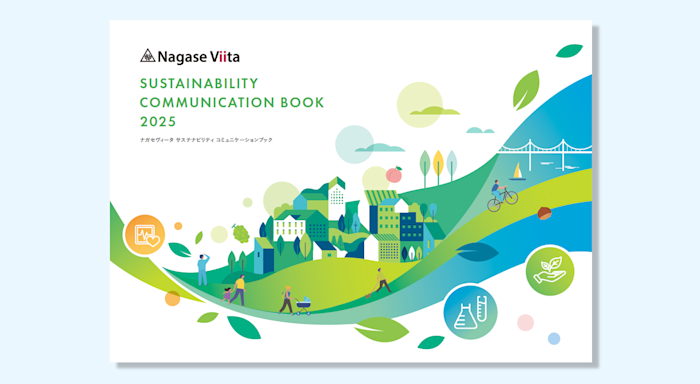The width and height of the screenshot is (700, 384).
Task: Click the yellow sailboat near the bridge
Action: point(517,172)
